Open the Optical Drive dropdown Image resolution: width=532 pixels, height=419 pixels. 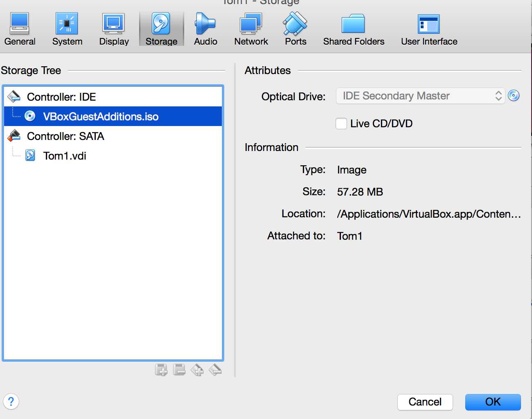(420, 96)
